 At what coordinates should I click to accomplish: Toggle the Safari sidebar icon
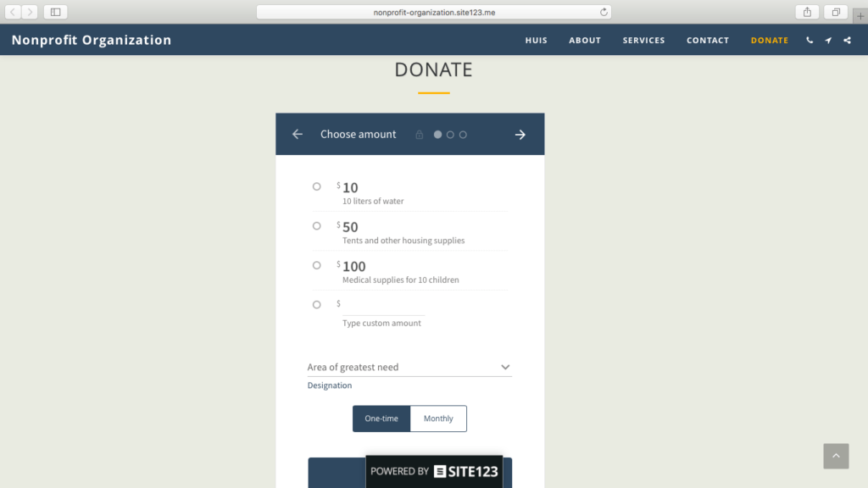[x=55, y=12]
